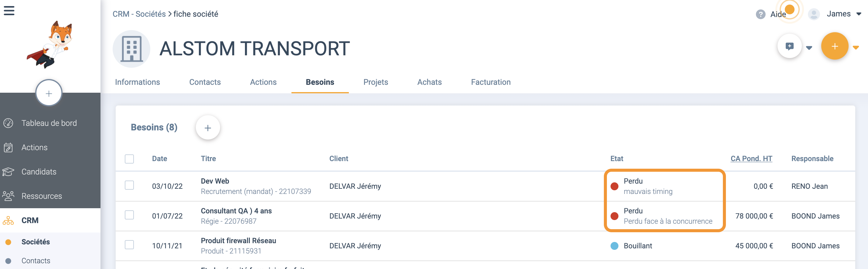Click the sidebar round plus button

pos(49,93)
